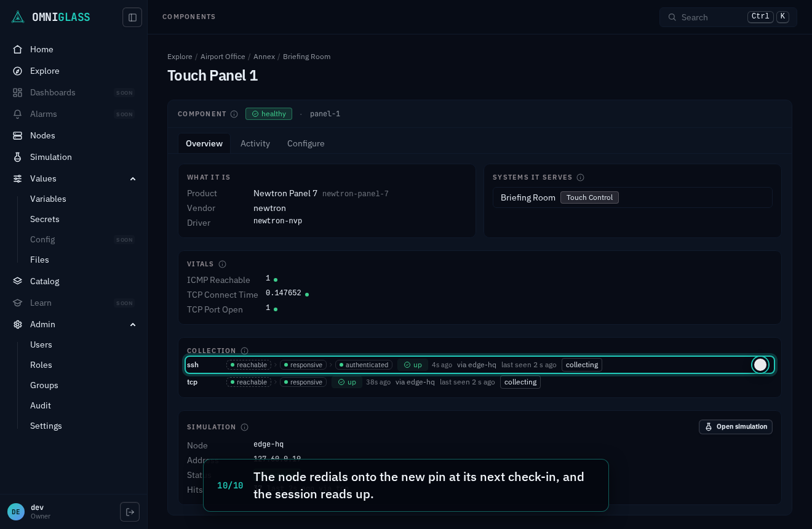Open Settings under Admin

pyautogui.click(x=46, y=426)
